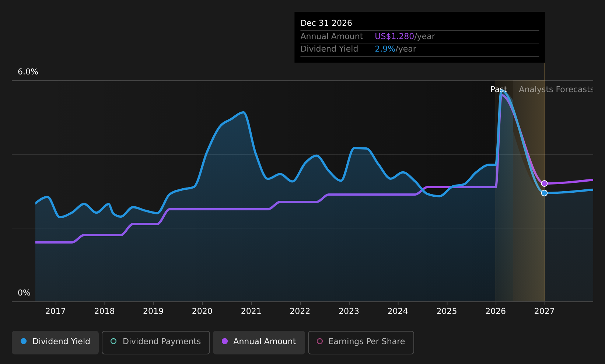Click the 2026 x-axis label
Image resolution: width=605 pixels, height=364 pixels.
tap(496, 311)
